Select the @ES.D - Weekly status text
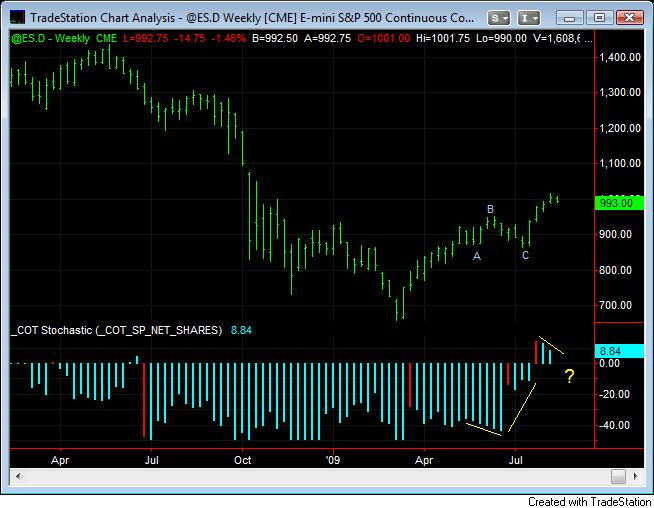 pyautogui.click(x=50, y=38)
